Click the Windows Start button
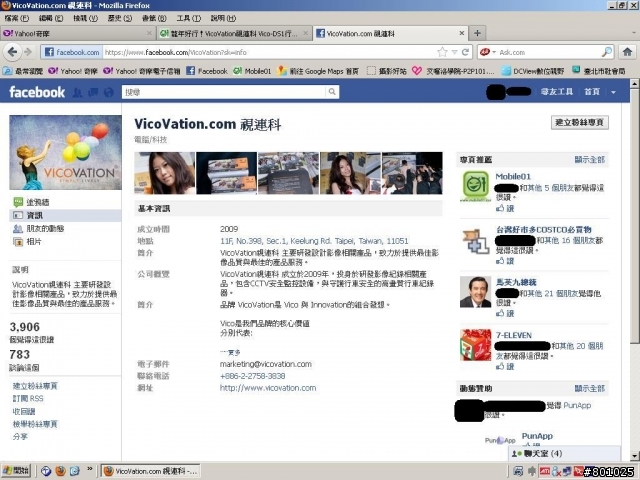Image resolution: width=640 pixels, height=480 pixels. tap(16, 471)
